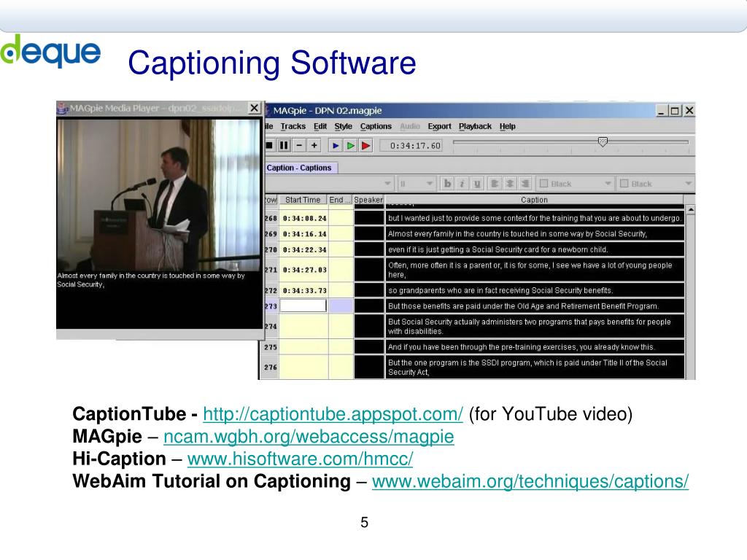Screen dimensions: 747x560
Task: Open the Playback menu
Action: [x=475, y=126]
